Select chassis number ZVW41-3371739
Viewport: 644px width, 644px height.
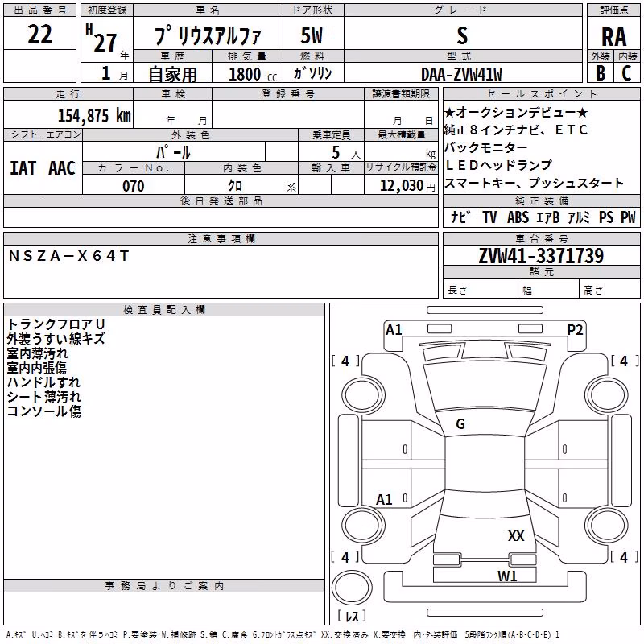[541, 255]
